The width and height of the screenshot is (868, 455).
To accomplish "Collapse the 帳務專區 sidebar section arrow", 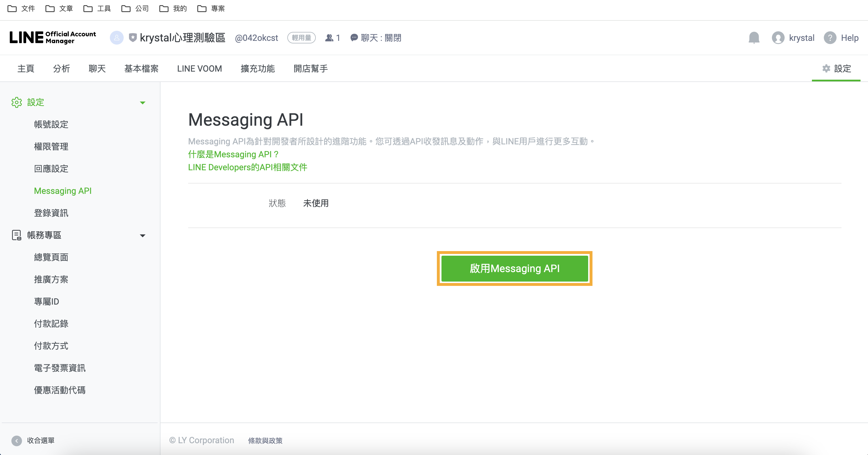I will pyautogui.click(x=143, y=235).
